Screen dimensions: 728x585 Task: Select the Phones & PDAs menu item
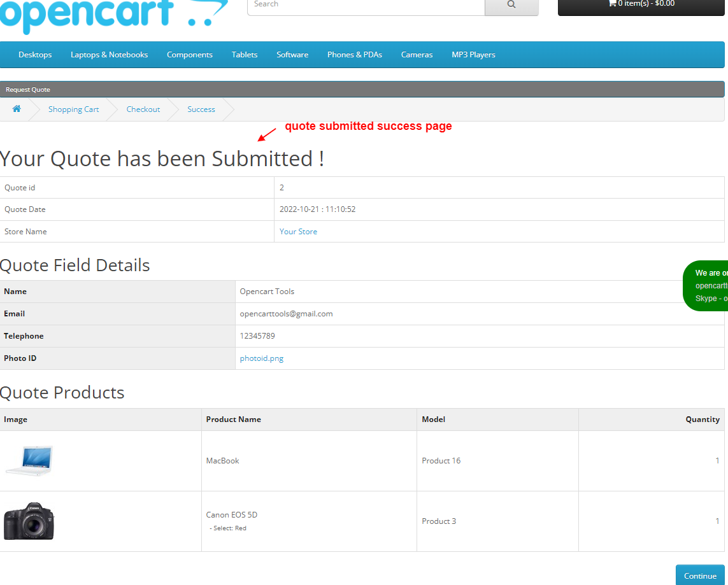tap(355, 55)
